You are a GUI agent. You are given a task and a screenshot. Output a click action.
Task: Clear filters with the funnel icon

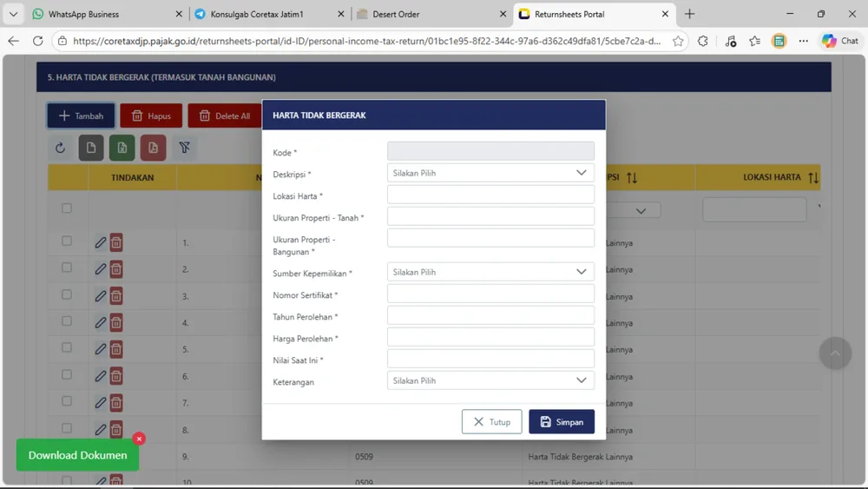pyautogui.click(x=184, y=148)
